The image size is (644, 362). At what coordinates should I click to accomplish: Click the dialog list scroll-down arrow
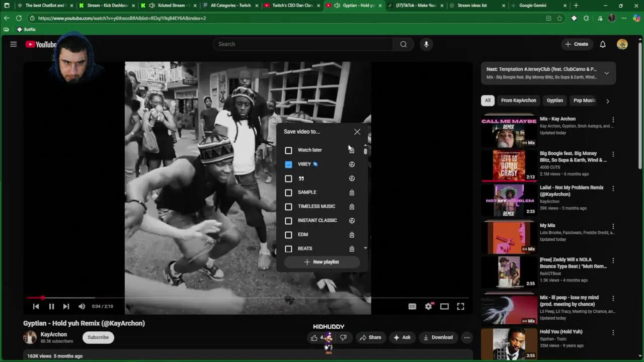coord(365,248)
